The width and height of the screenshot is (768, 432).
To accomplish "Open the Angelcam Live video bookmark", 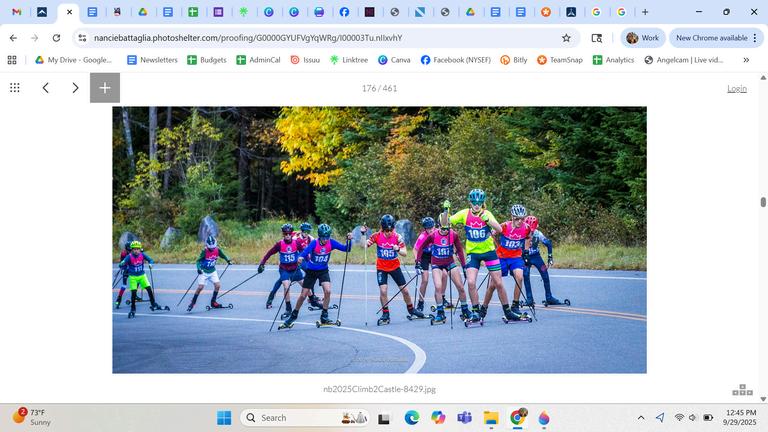I will [x=684, y=60].
